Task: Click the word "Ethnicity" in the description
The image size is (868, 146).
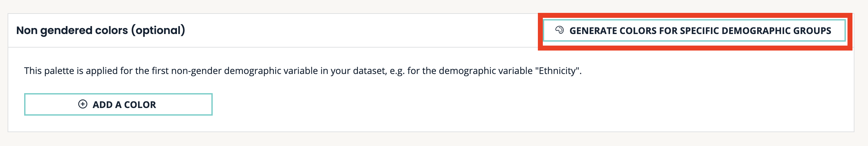Action: (x=557, y=71)
